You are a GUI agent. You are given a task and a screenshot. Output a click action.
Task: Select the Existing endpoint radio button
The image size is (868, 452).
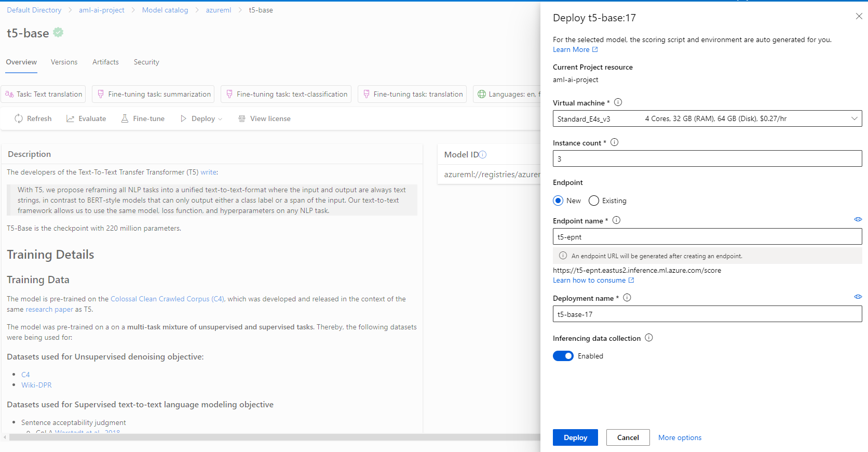pos(594,201)
